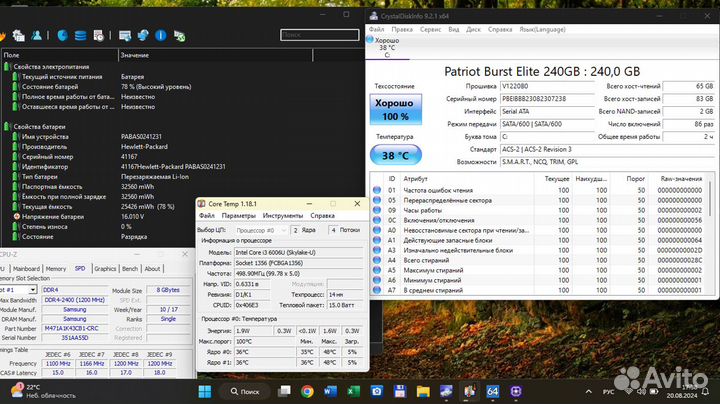
Task: Switch to the Mainboard tab in CPU-Z
Action: [26, 269]
